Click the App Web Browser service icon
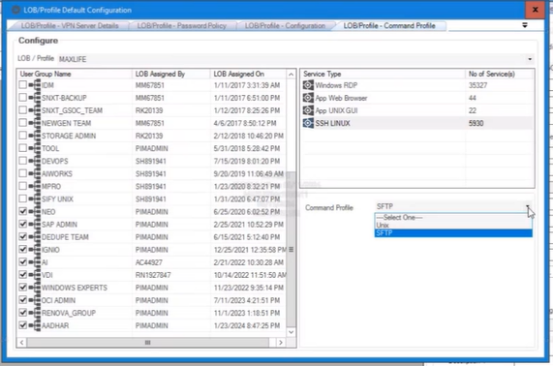554x367 pixels. [x=308, y=98]
